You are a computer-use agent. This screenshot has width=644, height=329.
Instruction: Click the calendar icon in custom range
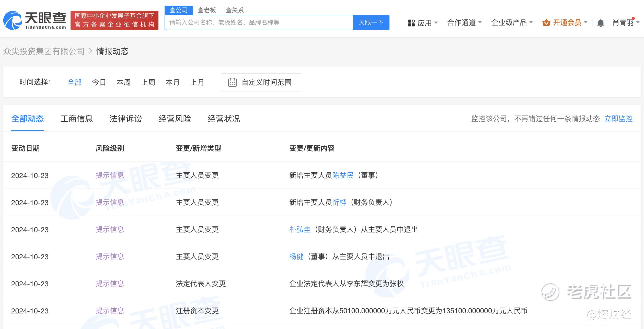232,82
